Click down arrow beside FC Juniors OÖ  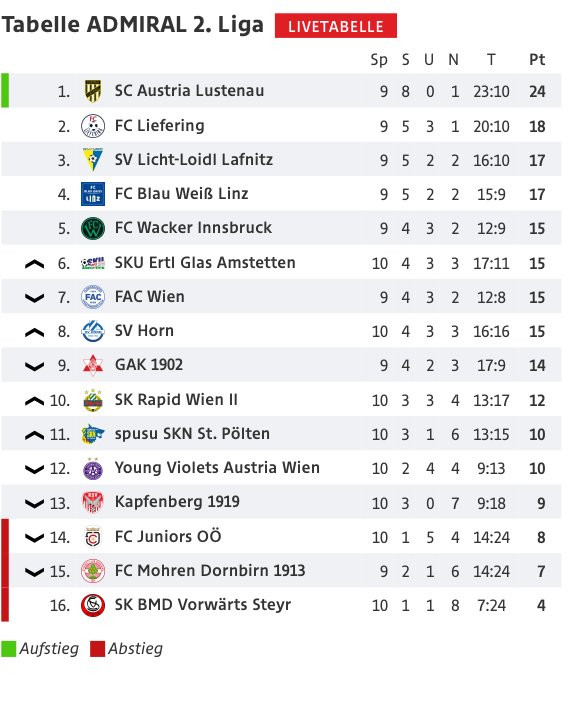pyautogui.click(x=34, y=538)
